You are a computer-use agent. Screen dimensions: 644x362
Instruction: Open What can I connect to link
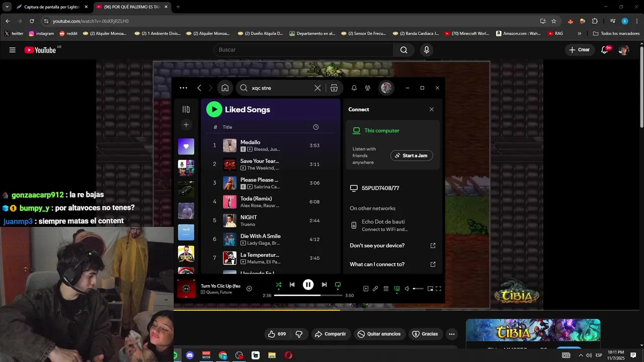392,264
